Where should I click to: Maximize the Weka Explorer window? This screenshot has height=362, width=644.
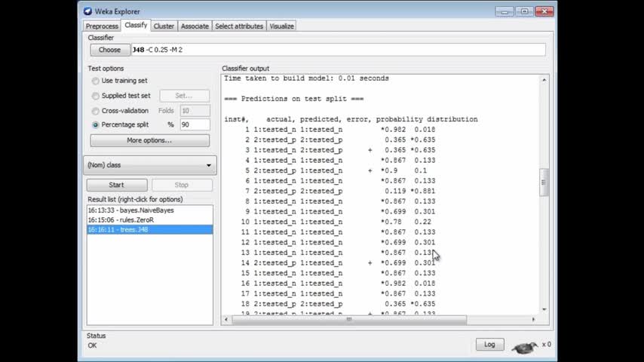pos(524,11)
